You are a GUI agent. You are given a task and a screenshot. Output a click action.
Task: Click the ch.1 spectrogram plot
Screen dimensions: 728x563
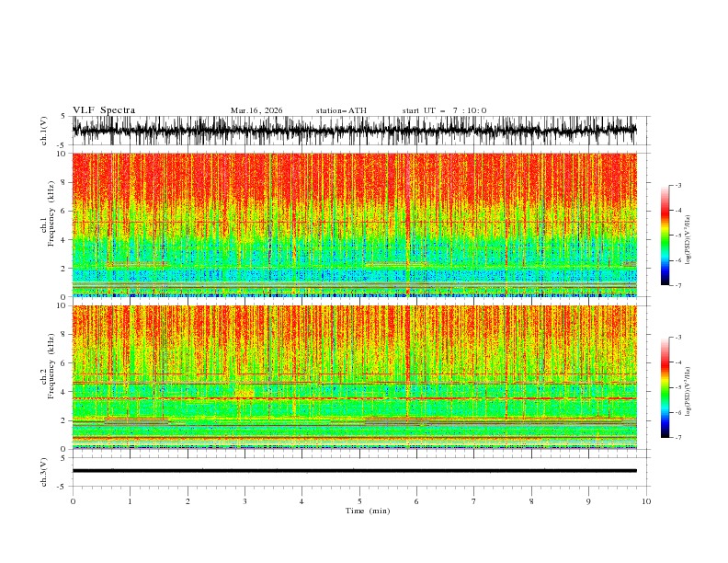tap(355, 224)
